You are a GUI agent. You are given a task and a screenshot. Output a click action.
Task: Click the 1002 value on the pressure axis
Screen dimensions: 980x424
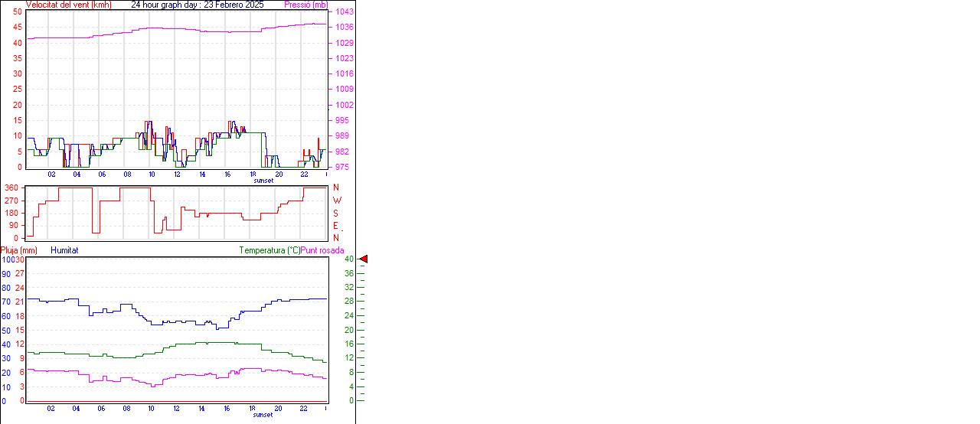coord(344,105)
